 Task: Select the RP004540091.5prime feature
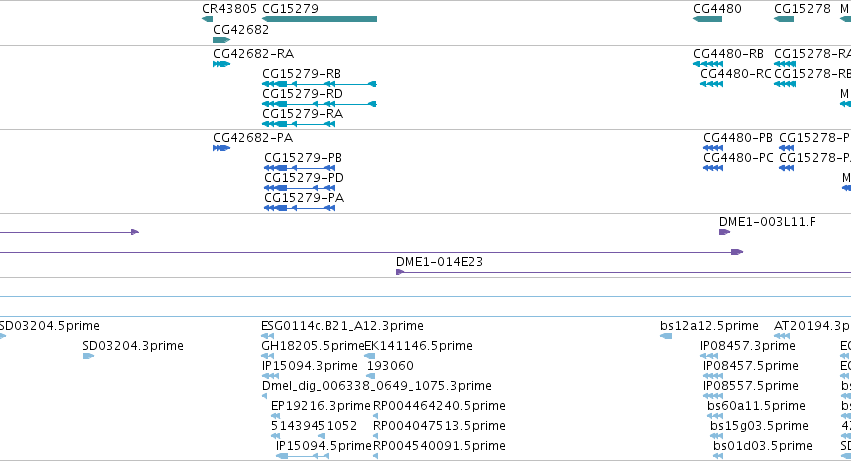point(376,456)
